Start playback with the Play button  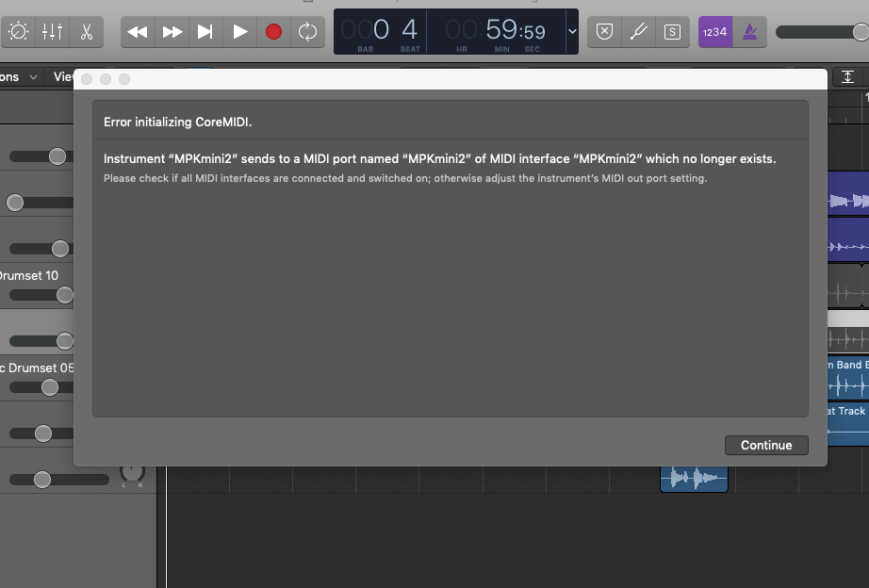[x=240, y=32]
